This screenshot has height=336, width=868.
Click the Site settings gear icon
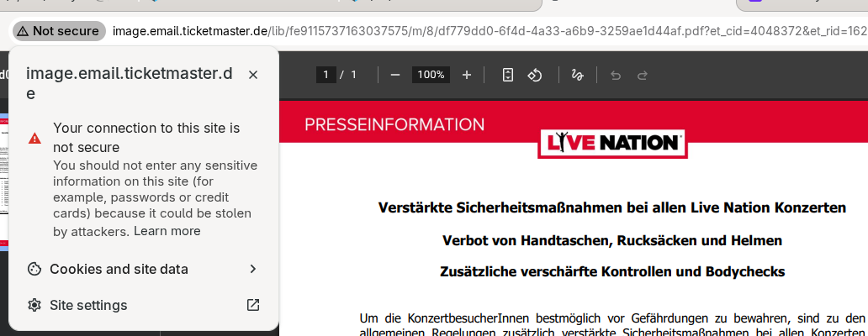pyautogui.click(x=34, y=305)
